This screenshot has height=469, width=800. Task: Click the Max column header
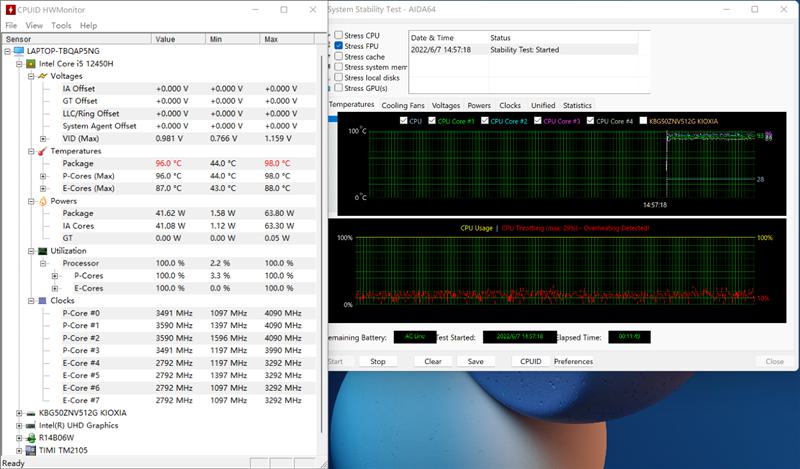pos(287,39)
